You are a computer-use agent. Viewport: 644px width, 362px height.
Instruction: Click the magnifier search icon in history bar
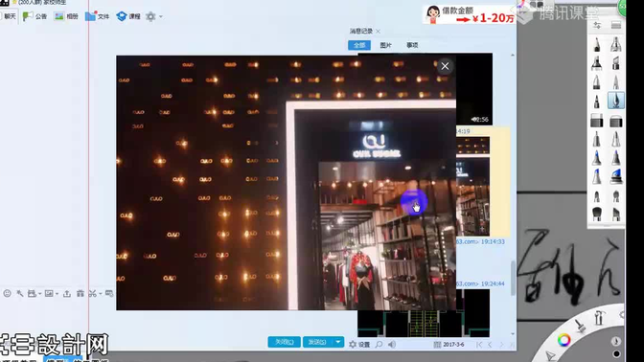click(x=379, y=345)
